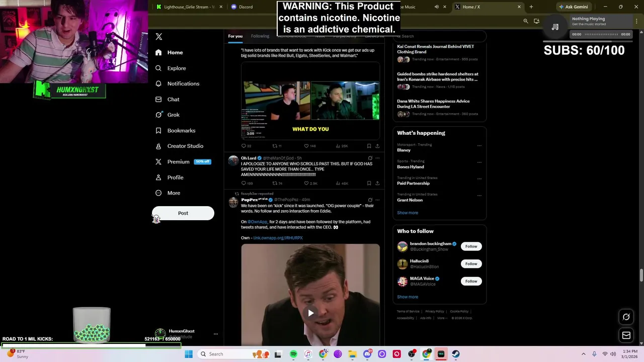Go to Profile in the sidebar
The height and width of the screenshot is (362, 644).
(169, 177)
